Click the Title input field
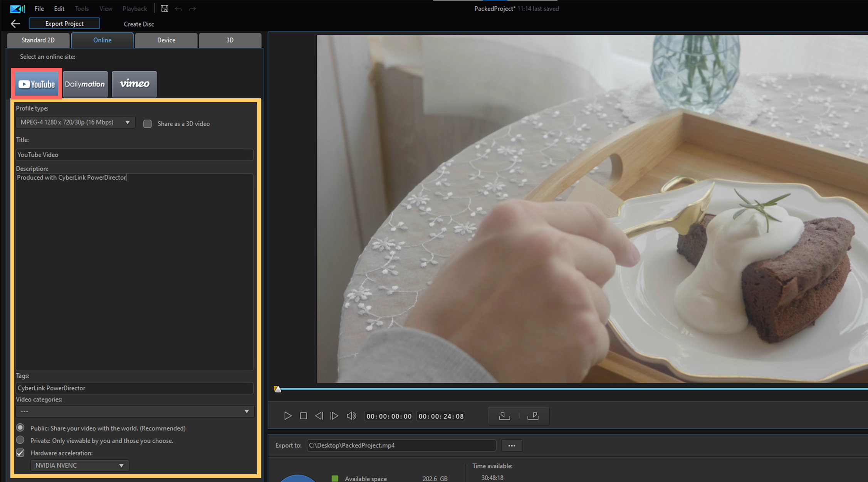 (134, 155)
